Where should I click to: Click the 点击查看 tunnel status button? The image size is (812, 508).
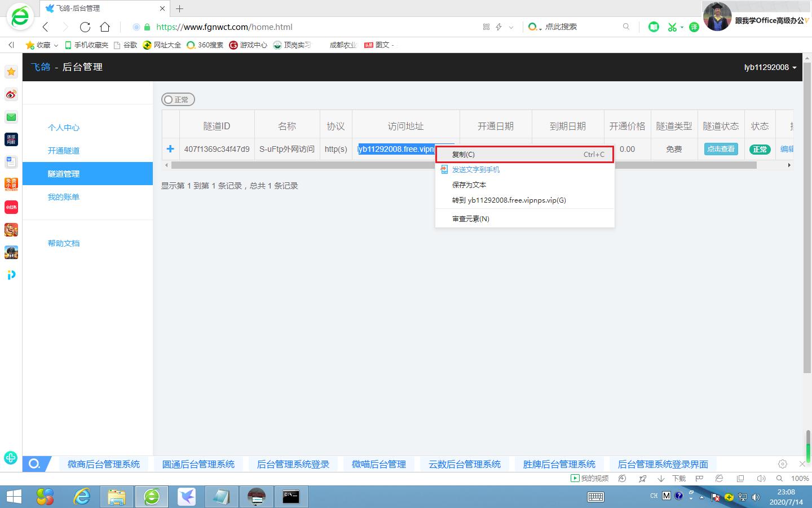(720, 149)
